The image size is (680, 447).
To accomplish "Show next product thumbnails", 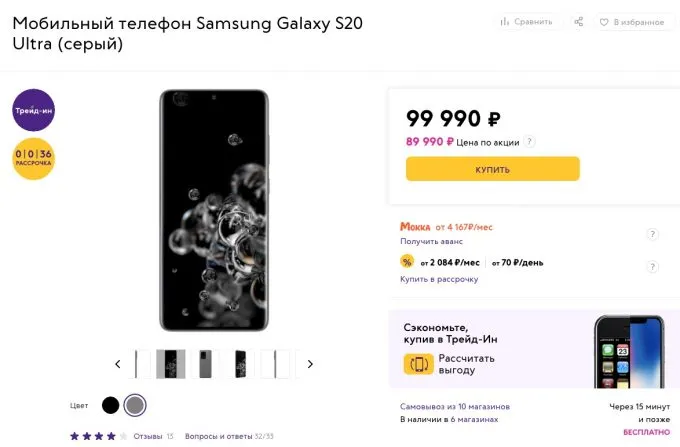I will [310, 364].
